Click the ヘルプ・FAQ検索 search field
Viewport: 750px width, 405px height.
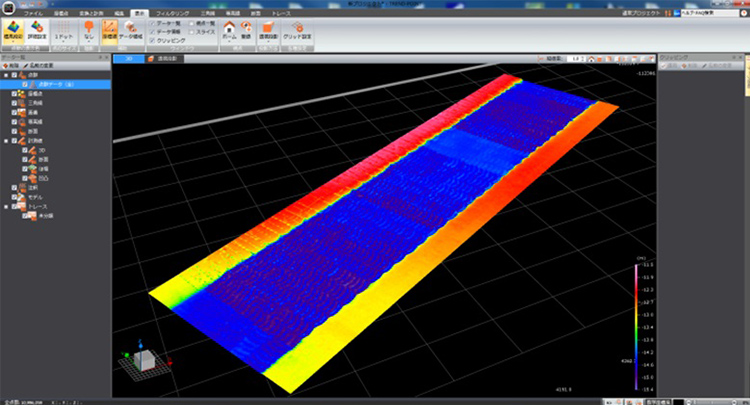coord(710,13)
